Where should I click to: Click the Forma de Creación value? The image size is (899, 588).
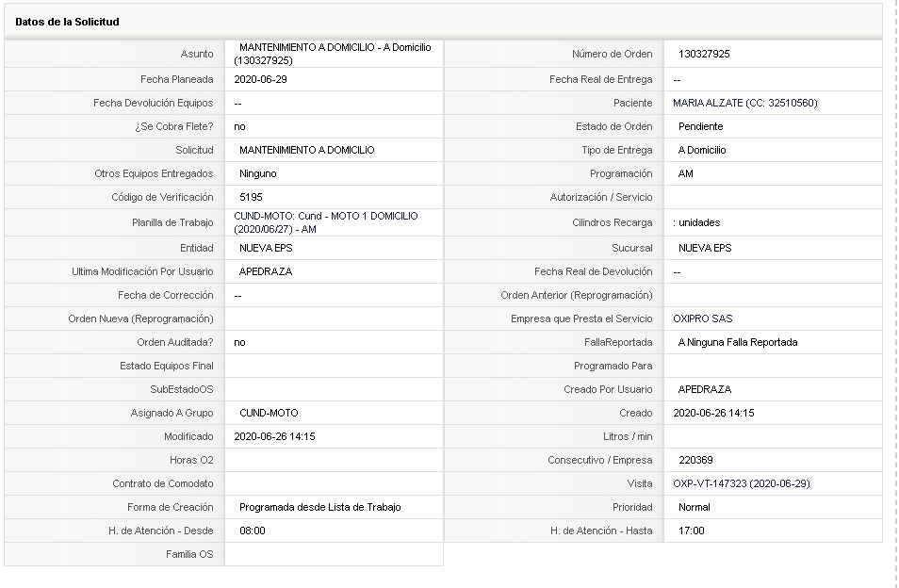pos(319,507)
